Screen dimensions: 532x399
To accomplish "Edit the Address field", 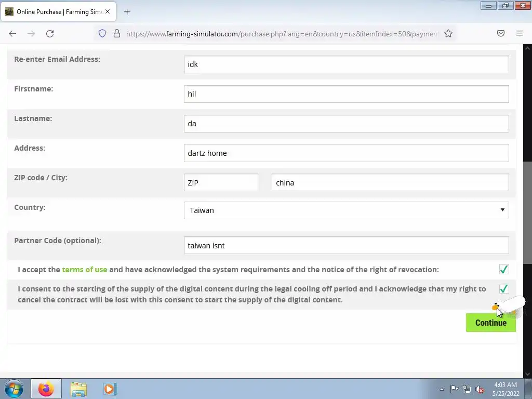I will tap(347, 153).
